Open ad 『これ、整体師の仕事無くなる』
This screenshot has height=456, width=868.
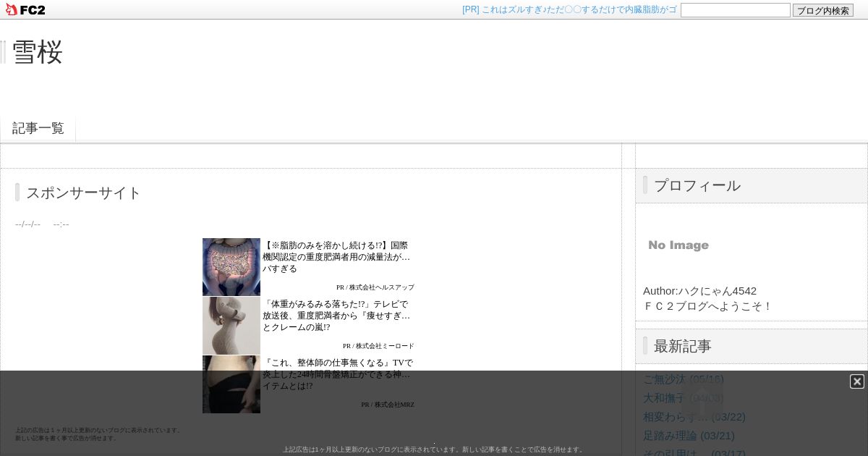click(x=338, y=374)
